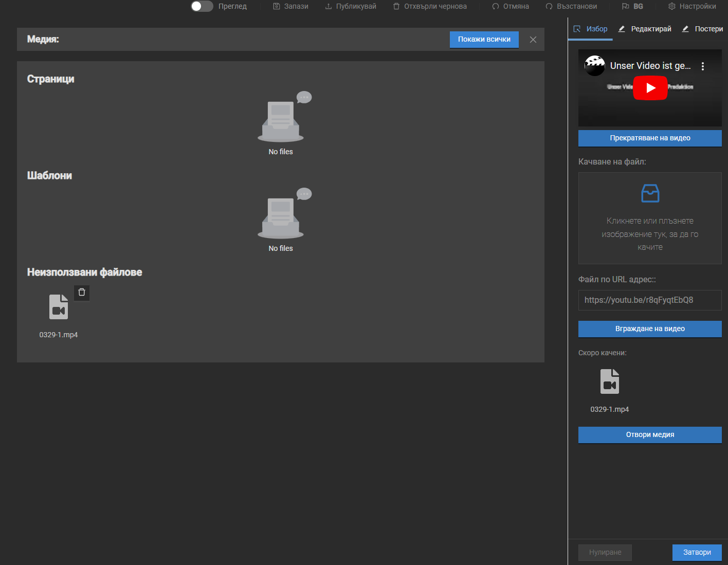Play the YouTube video preview
728x565 pixels.
tap(650, 88)
